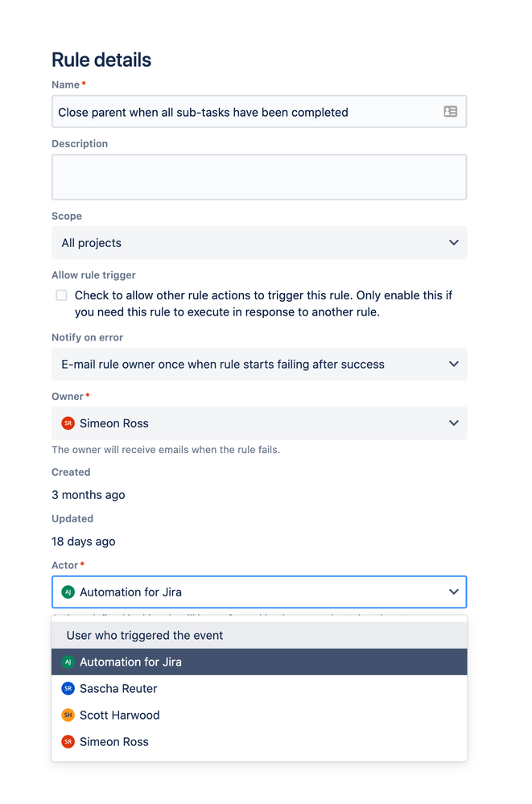Screen dimensions: 532x804
Task: Click the Sascha Reuter avatar icon
Action: click(68, 689)
